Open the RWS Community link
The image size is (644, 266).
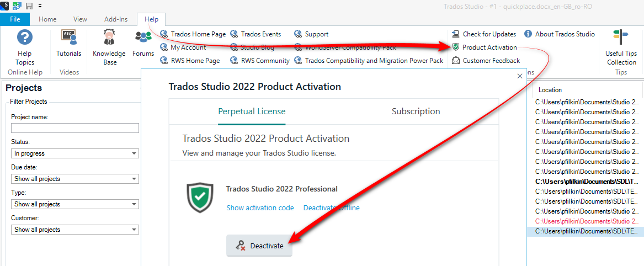coord(260,60)
